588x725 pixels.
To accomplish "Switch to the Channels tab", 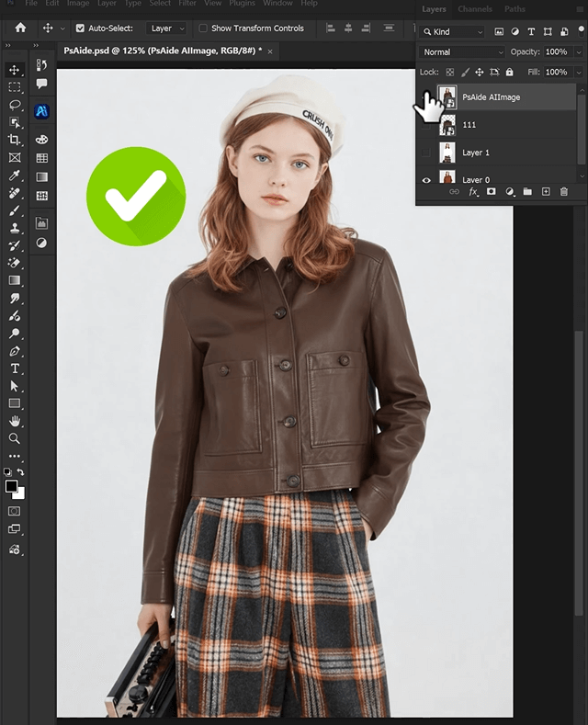I will (475, 9).
